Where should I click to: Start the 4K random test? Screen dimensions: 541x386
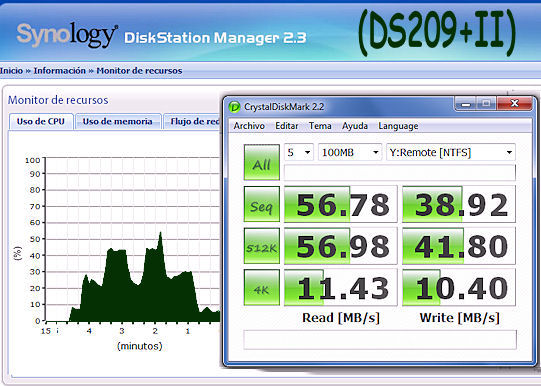tap(262, 287)
